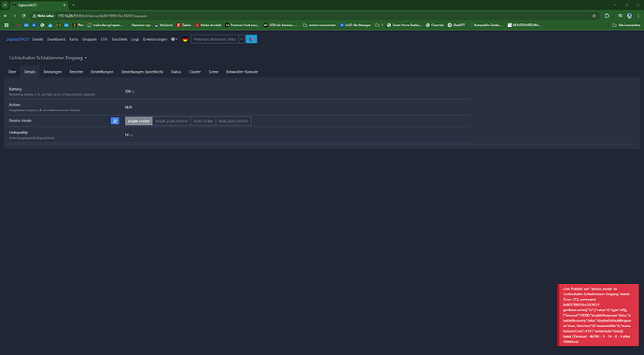The image size is (644, 355).
Task: Expand the permit join dropdown arrow
Action: [x=242, y=39]
